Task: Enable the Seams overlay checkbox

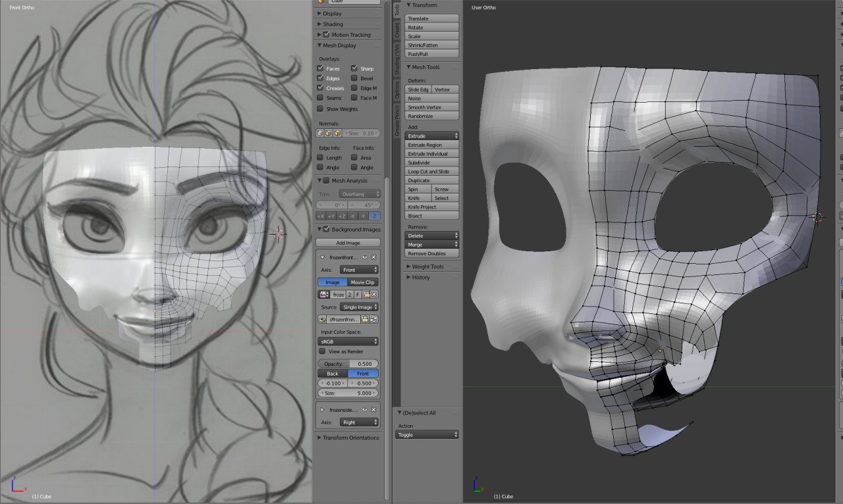Action: tap(320, 98)
